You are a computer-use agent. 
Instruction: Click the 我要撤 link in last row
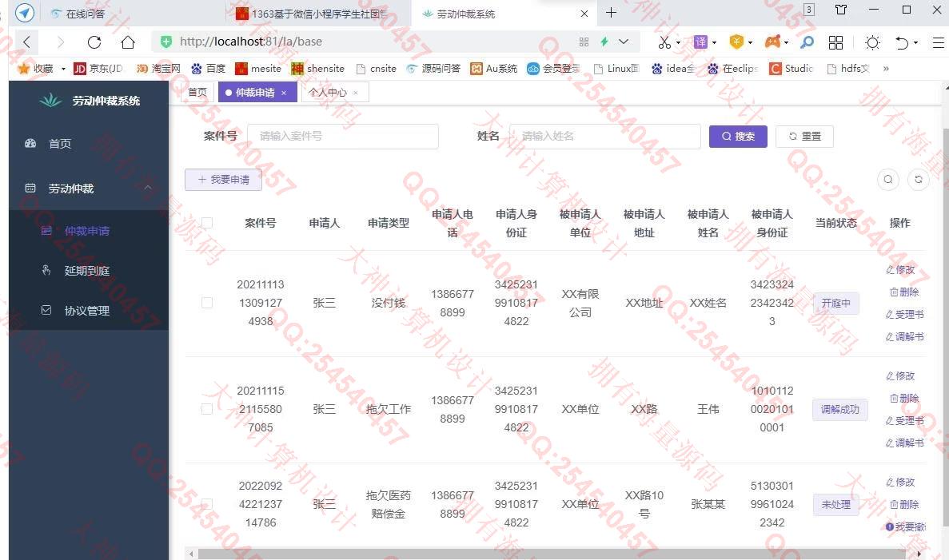(x=905, y=526)
